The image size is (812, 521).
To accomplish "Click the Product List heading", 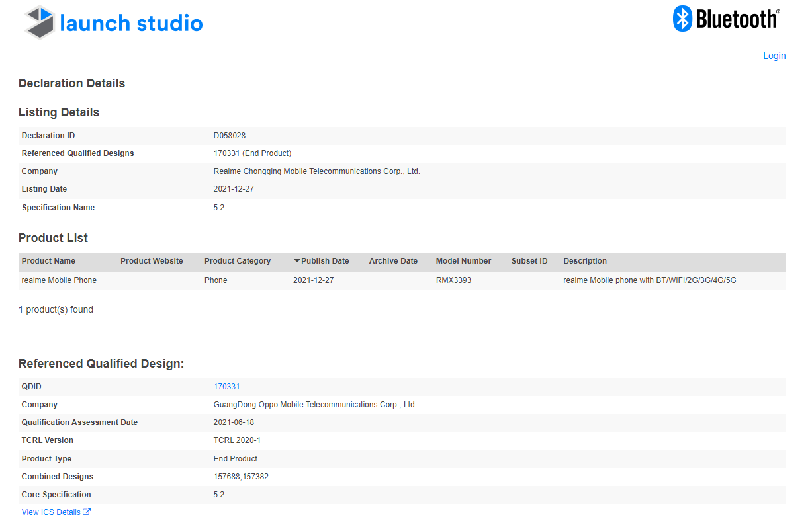I will [x=53, y=238].
